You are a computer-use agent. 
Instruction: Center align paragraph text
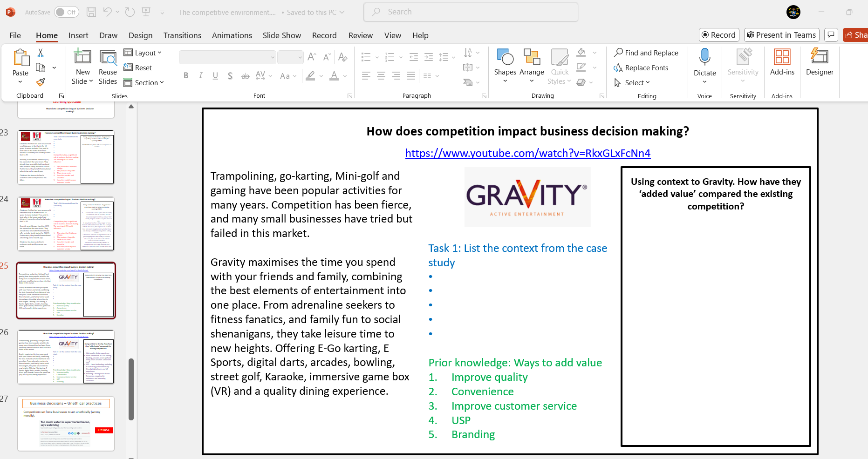(381, 75)
